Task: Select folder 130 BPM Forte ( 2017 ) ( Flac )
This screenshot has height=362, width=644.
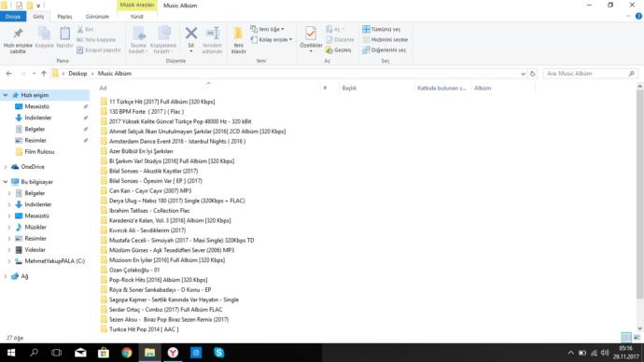Action: pyautogui.click(x=147, y=112)
